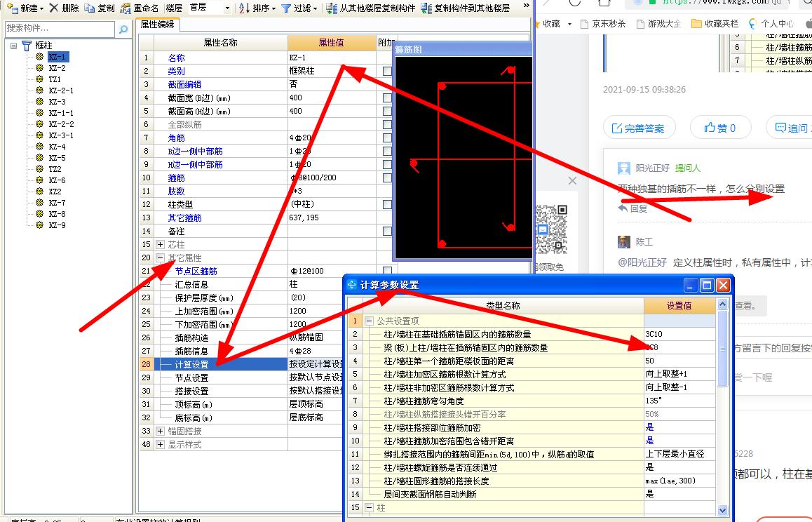Click the 搜索构件 search input field
The width and height of the screenshot is (812, 522).
pos(60,29)
